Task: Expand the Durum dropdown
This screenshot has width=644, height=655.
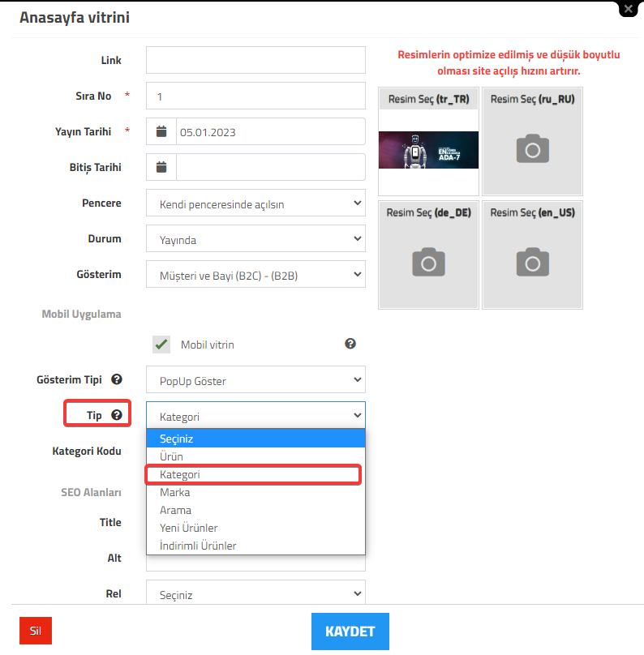Action: click(x=255, y=238)
